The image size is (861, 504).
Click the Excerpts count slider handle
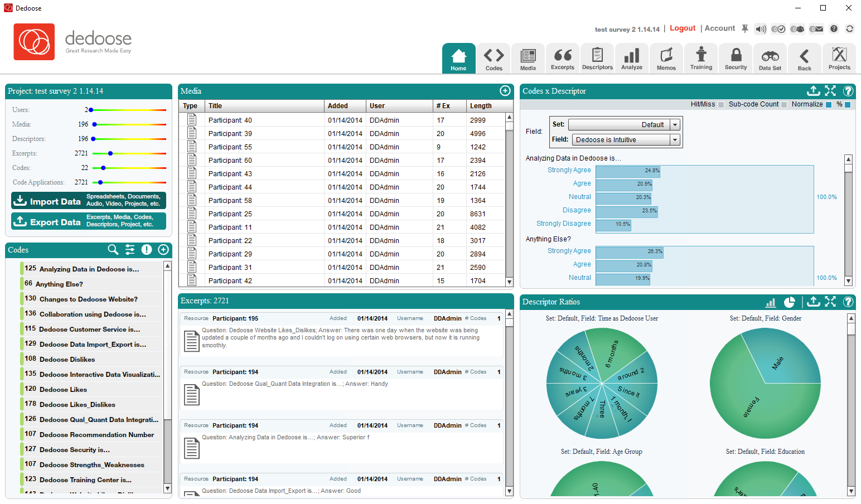point(110,153)
